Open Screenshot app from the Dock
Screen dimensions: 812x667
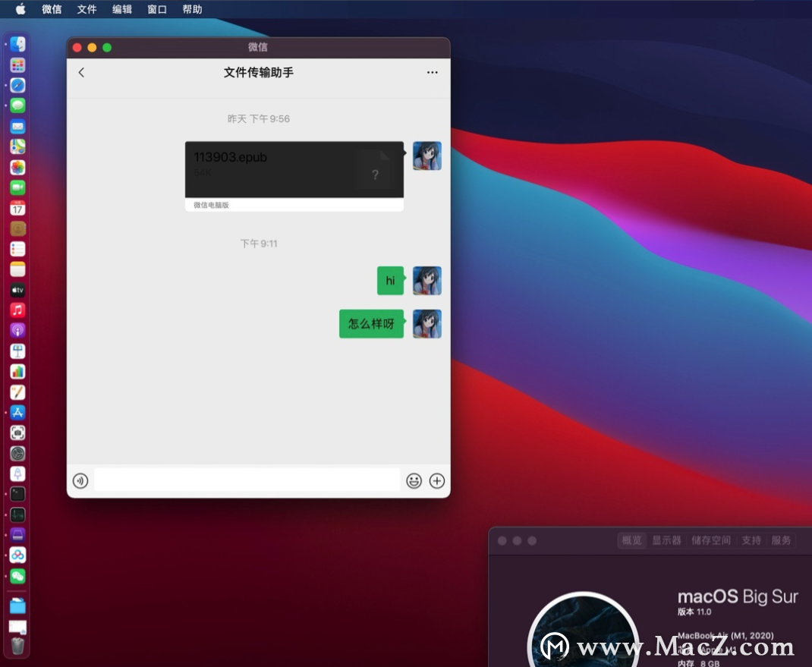click(17, 433)
